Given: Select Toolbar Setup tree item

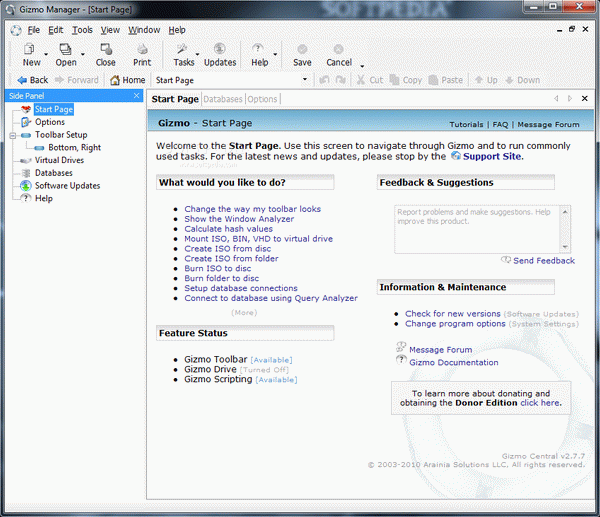Looking at the screenshot, I should pos(61,135).
